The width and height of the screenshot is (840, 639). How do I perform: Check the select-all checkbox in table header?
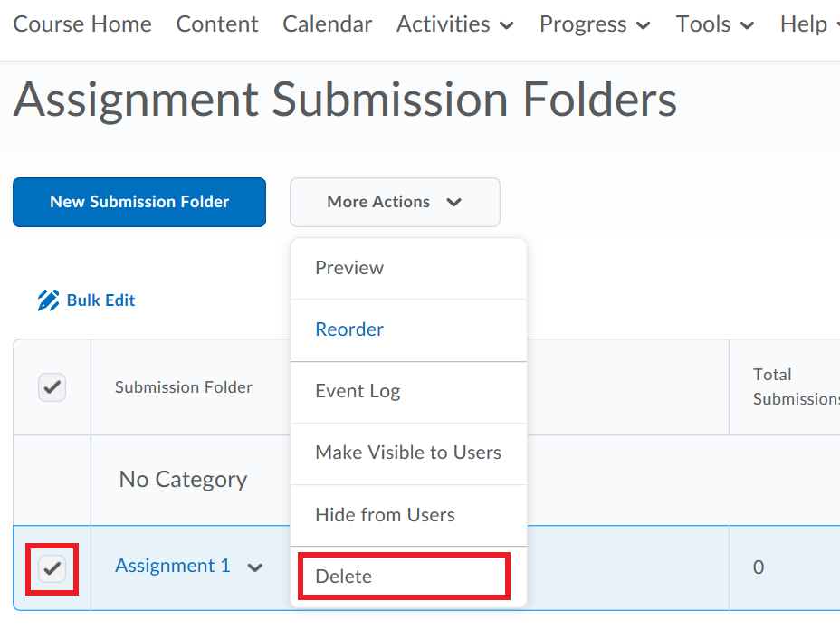click(52, 386)
